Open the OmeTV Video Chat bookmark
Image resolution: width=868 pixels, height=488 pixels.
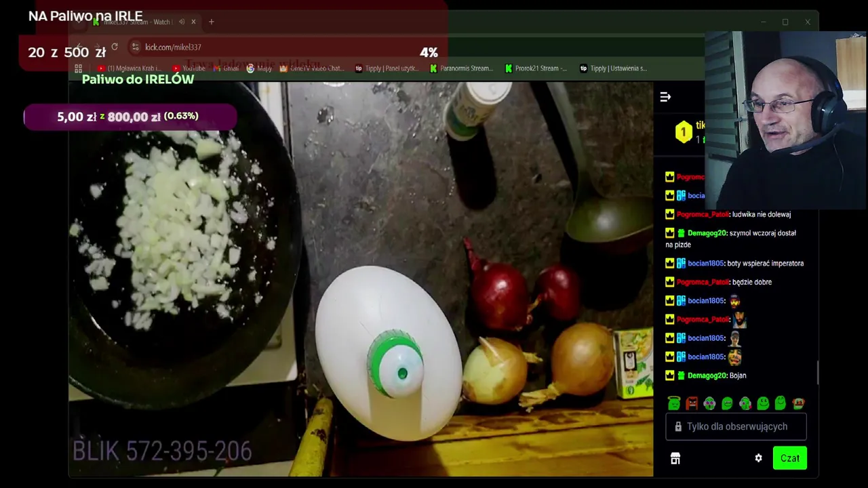pos(312,68)
